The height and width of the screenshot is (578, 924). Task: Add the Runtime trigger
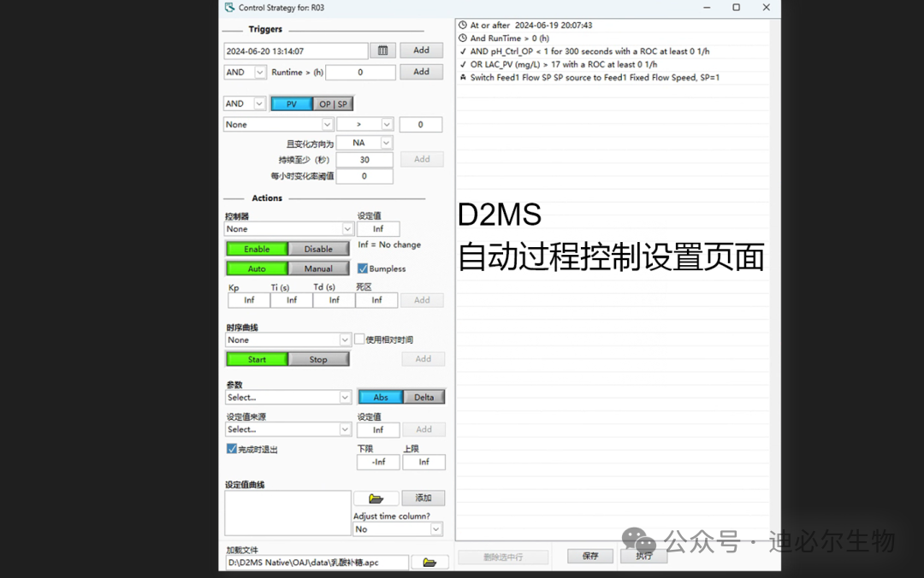pyautogui.click(x=421, y=72)
